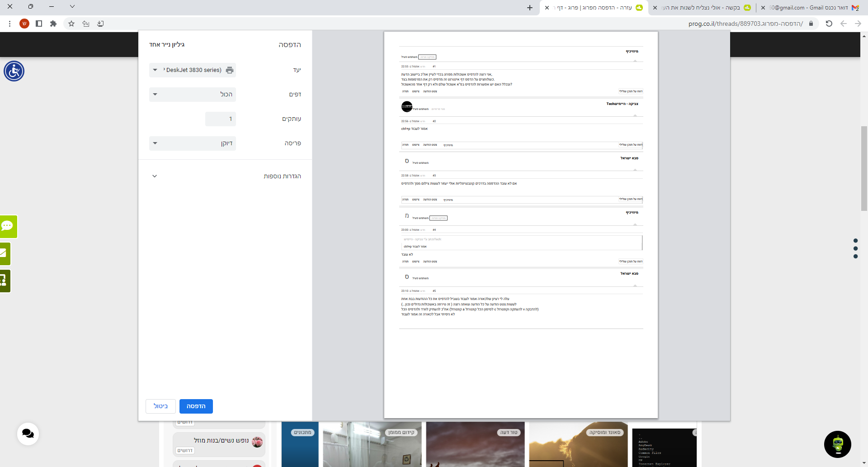
Task: Open the layout dropdown showing 'דיוקן'
Action: click(193, 143)
